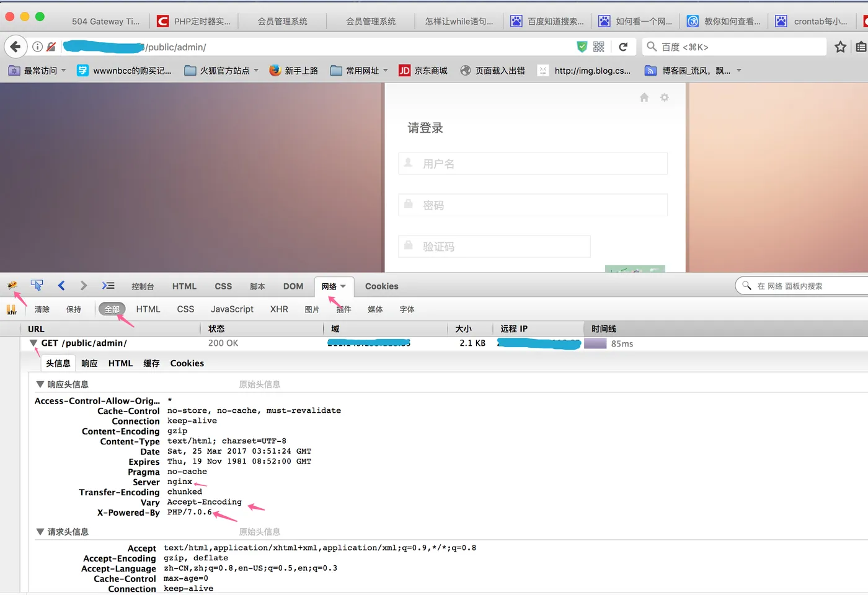Image resolution: width=868 pixels, height=595 pixels.
Task: Filter network requests by 字体
Action: click(407, 309)
